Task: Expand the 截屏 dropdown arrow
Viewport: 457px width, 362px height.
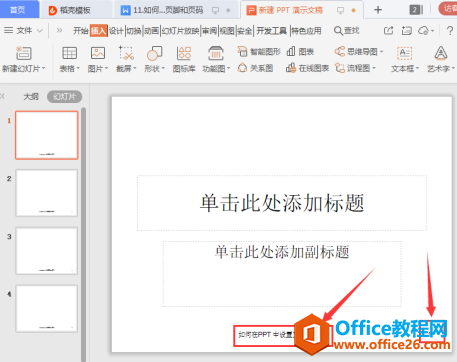Action: coord(135,69)
